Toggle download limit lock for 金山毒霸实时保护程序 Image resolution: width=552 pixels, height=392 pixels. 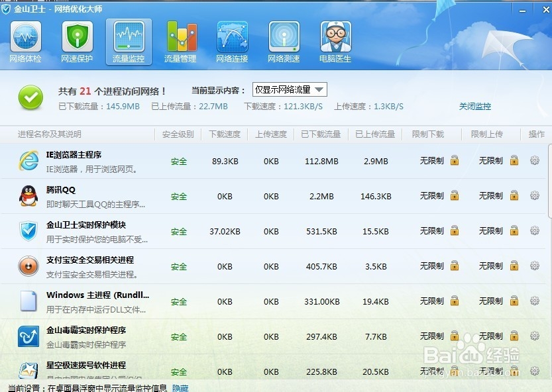click(x=455, y=336)
